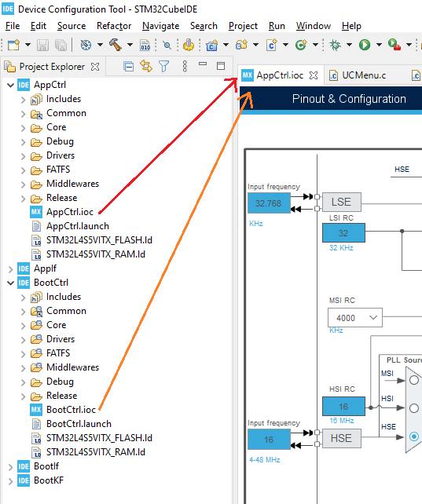Click the HSI RC 16 value box
422x504 pixels.
343,407
